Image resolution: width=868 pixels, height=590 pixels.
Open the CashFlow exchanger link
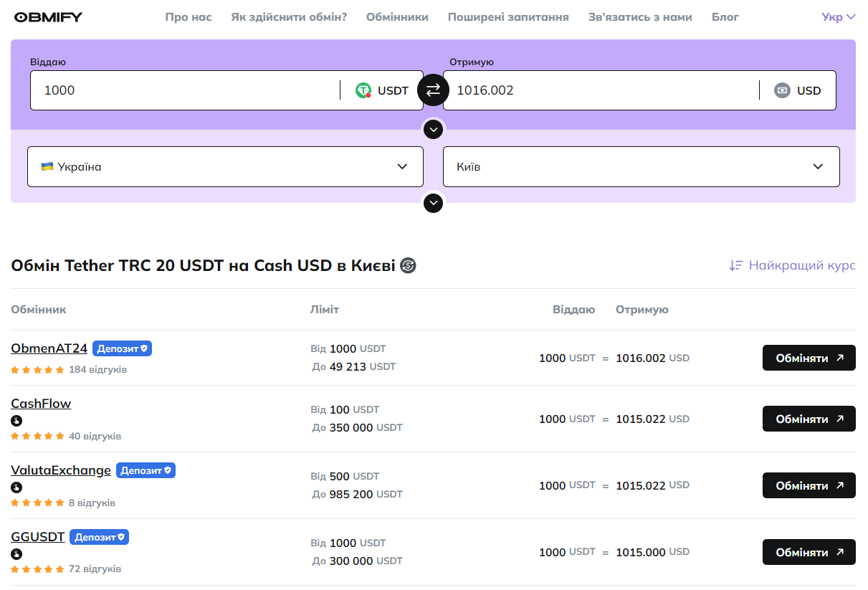pos(41,404)
